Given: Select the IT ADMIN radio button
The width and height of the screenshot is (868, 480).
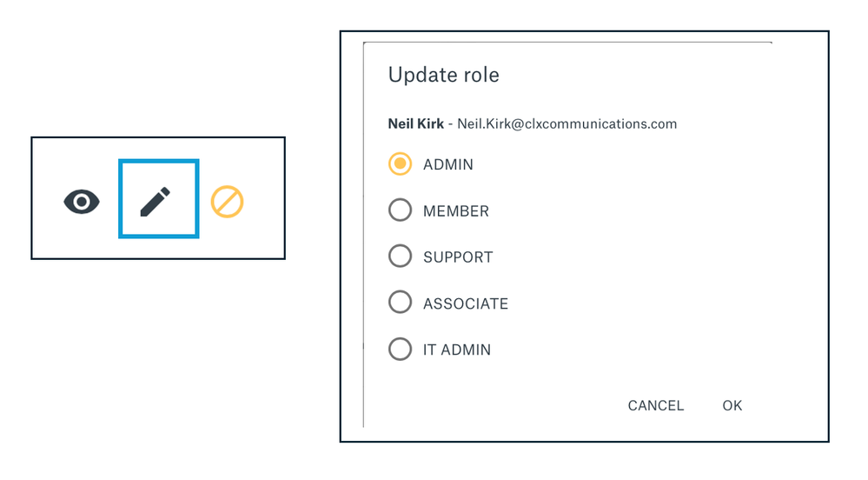Looking at the screenshot, I should coord(400,350).
